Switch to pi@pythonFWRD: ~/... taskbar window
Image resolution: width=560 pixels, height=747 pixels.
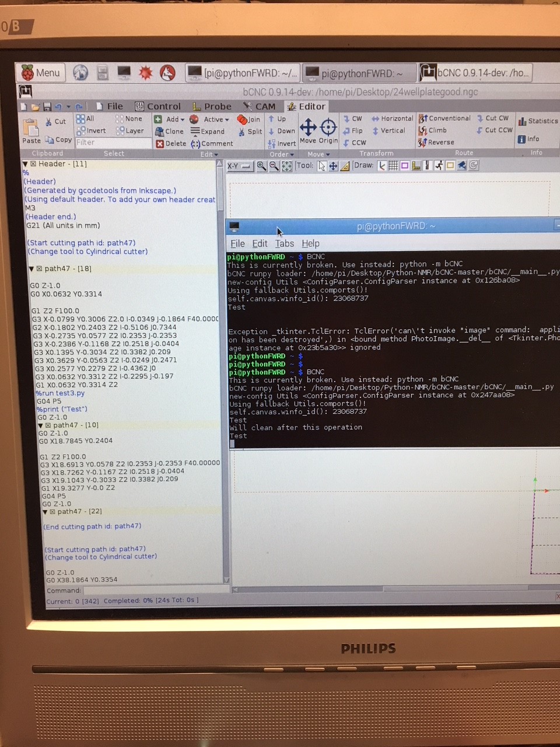pyautogui.click(x=243, y=73)
